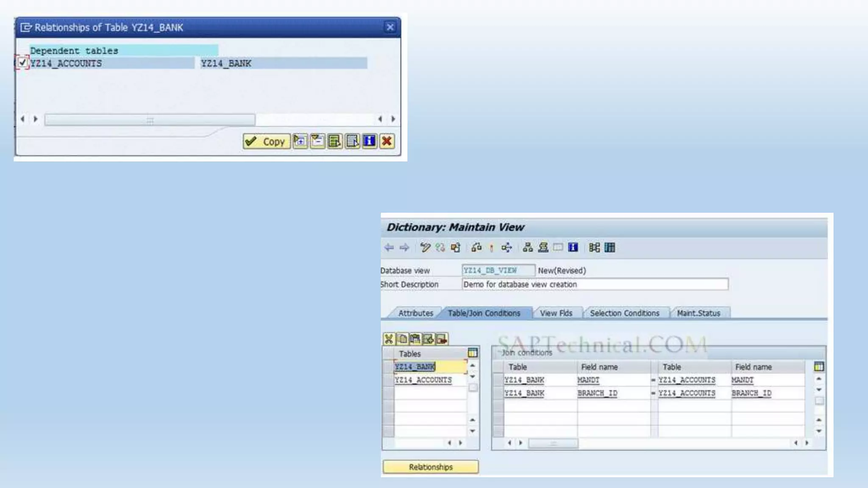Switch to the View Flds tab

pyautogui.click(x=556, y=313)
